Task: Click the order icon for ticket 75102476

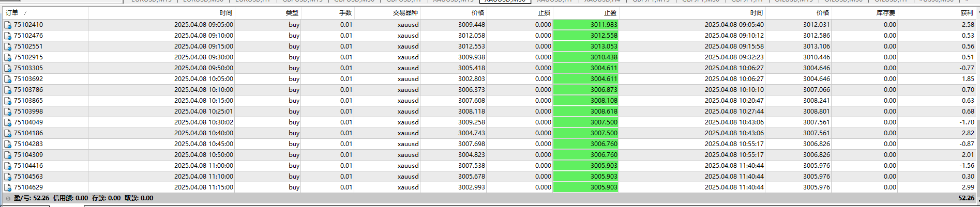Action: coord(8,36)
